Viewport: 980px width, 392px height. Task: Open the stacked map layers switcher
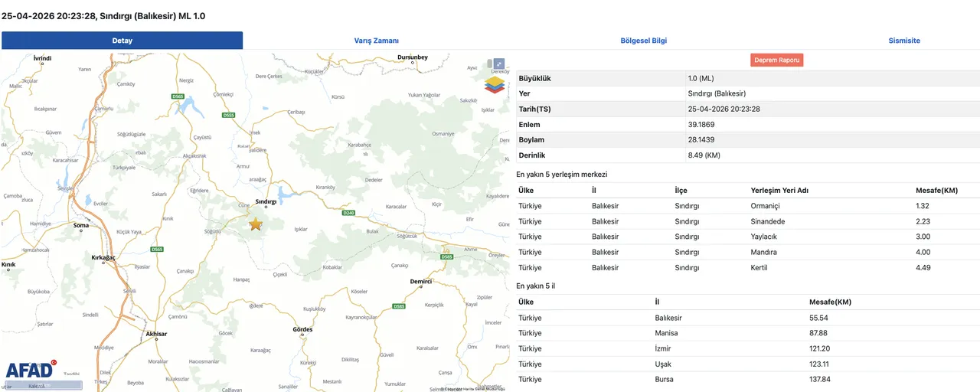pos(495,83)
